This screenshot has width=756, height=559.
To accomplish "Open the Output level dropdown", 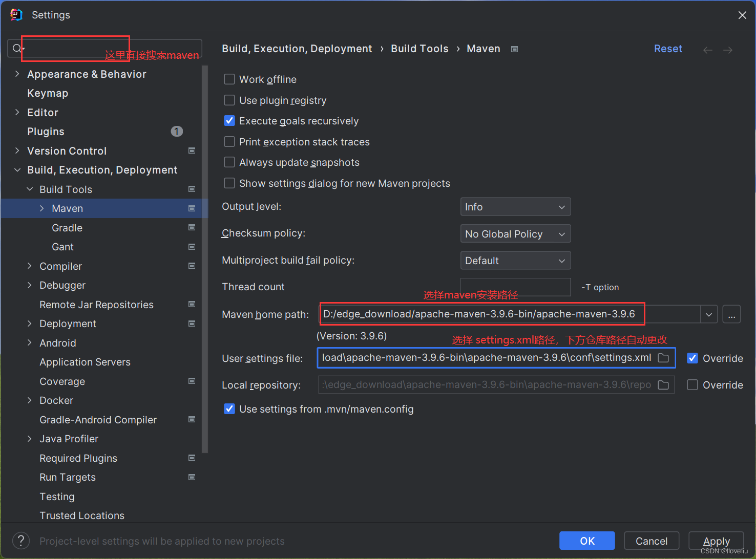I will [515, 207].
